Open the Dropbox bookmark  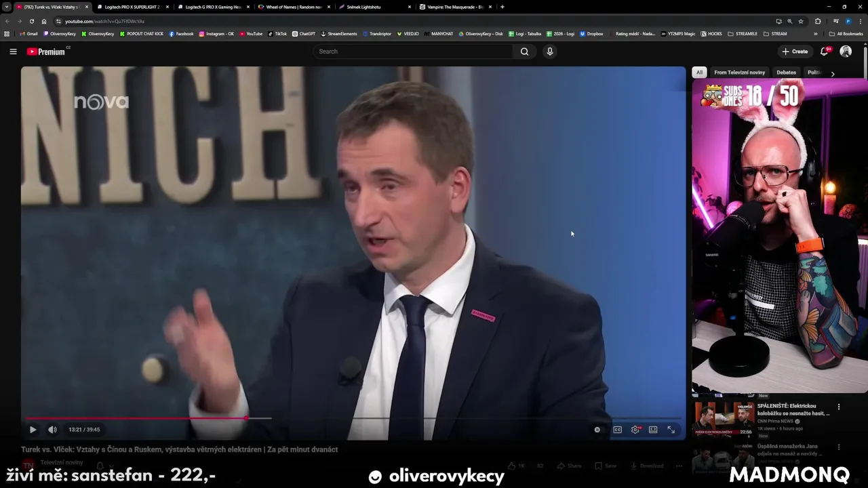[591, 33]
